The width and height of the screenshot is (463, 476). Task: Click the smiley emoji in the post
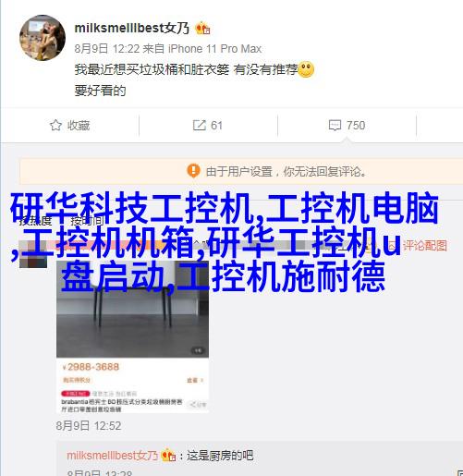[306, 69]
